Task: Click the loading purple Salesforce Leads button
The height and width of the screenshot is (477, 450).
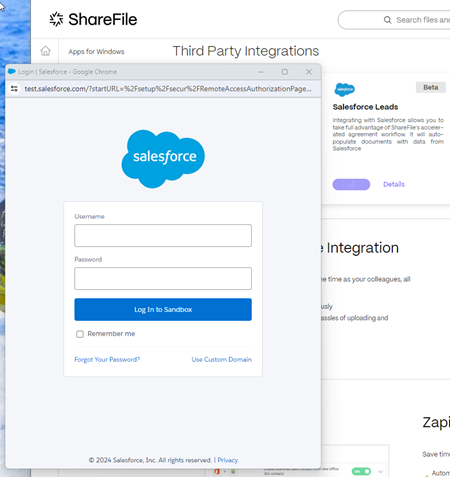Action: pyautogui.click(x=351, y=184)
